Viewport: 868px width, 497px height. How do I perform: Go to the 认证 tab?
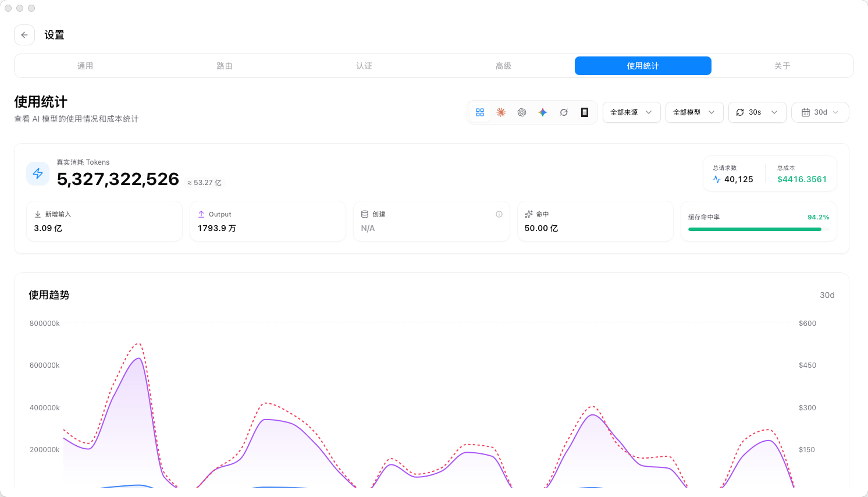[x=364, y=66]
